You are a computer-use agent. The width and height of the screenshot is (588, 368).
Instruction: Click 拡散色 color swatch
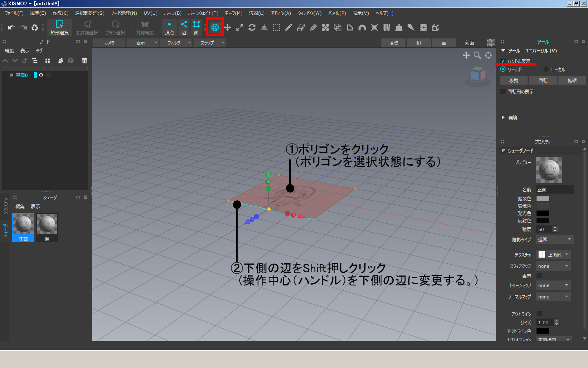click(543, 198)
